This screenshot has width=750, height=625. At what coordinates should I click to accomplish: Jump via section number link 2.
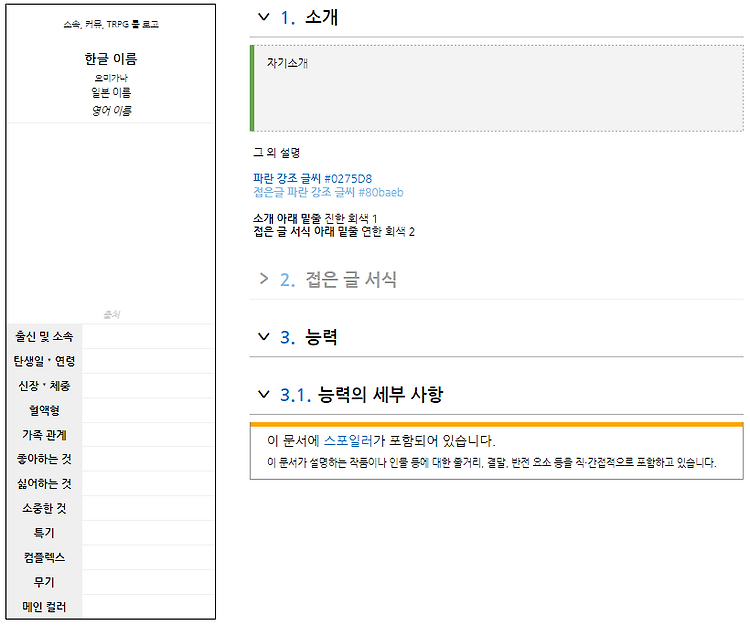coord(287,280)
